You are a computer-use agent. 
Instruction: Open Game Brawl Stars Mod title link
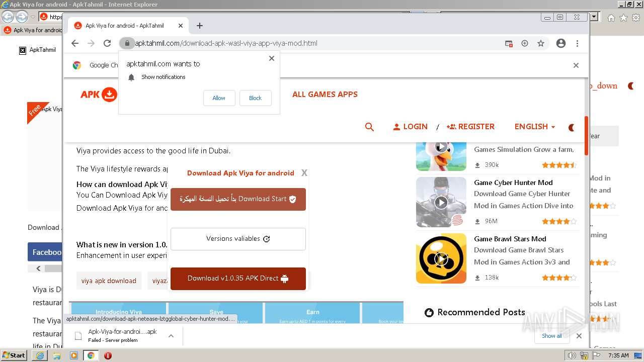(x=510, y=239)
